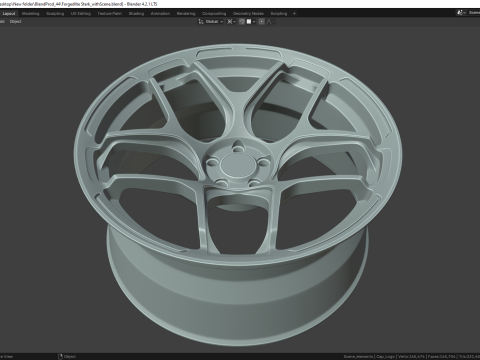480x360 pixels.
Task: Click the wheel center hub cap
Action: 237,165
